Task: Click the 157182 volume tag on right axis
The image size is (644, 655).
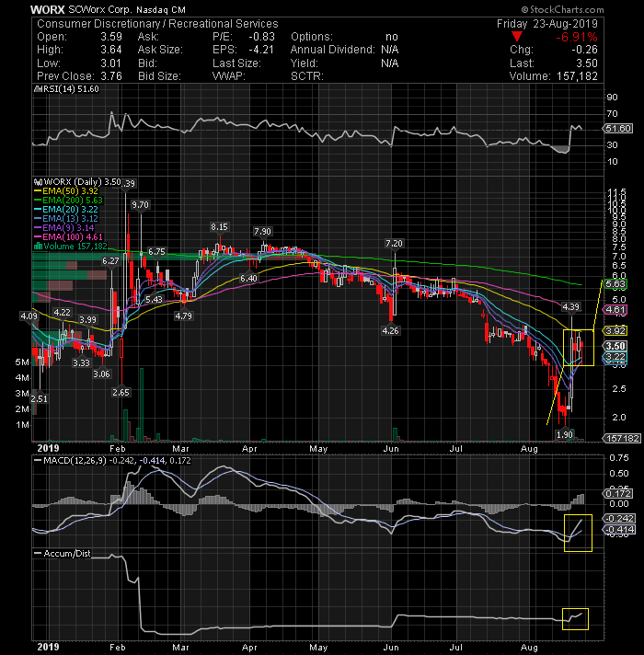Action: coord(622,438)
